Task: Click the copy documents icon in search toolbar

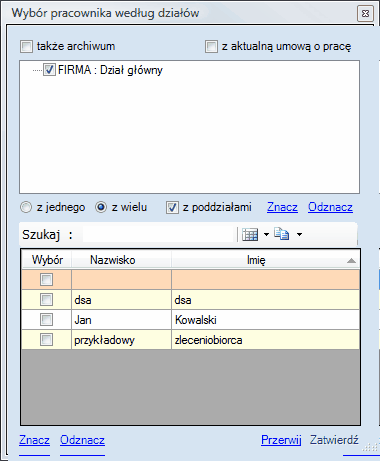Action: 281,234
